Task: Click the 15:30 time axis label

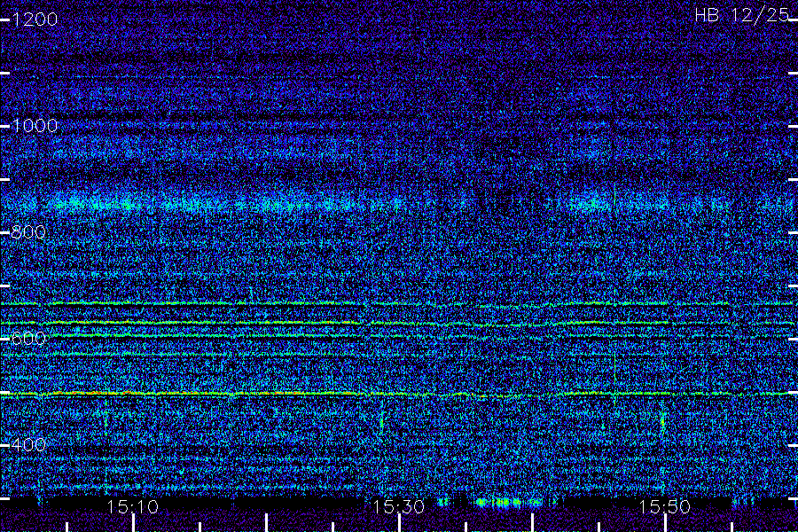Action: coord(398,507)
